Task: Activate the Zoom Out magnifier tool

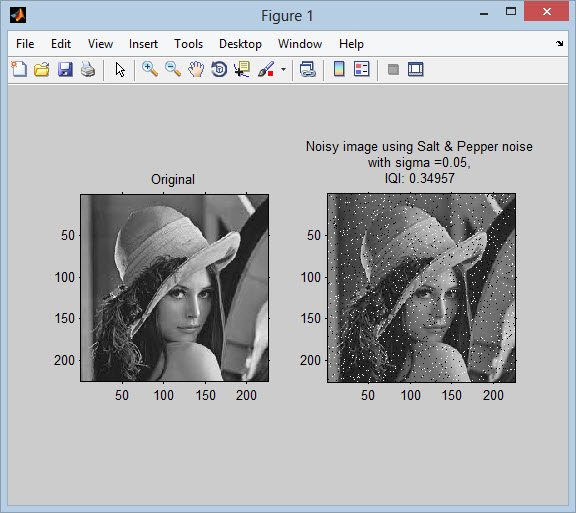Action: pos(173,69)
